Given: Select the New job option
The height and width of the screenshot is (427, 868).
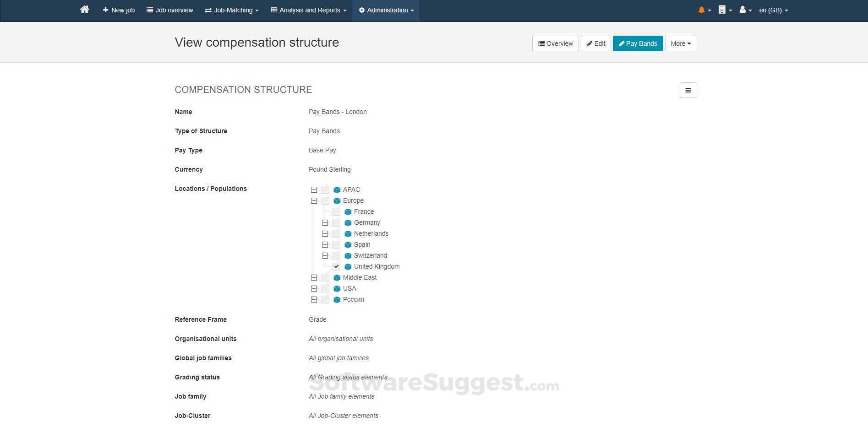Looking at the screenshot, I should 118,10.
